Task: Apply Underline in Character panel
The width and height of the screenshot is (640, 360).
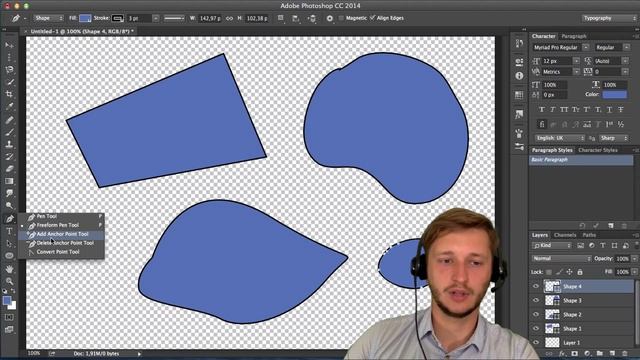Action: click(x=609, y=109)
